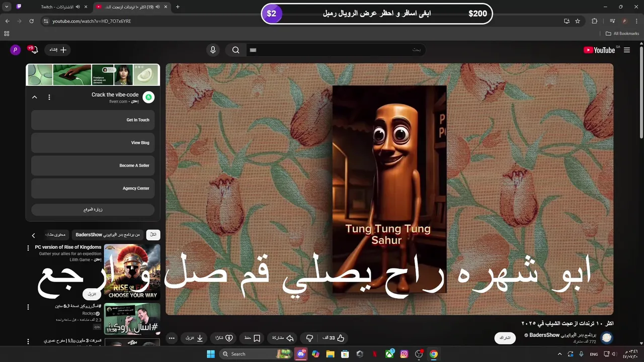This screenshot has width=644, height=362.
Task: Advance the filter chips with the arrow
Action: [x=33, y=235]
